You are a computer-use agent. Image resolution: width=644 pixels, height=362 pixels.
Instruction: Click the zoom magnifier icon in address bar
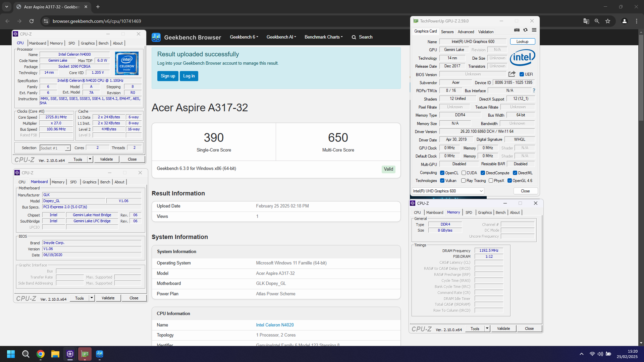tap(597, 21)
